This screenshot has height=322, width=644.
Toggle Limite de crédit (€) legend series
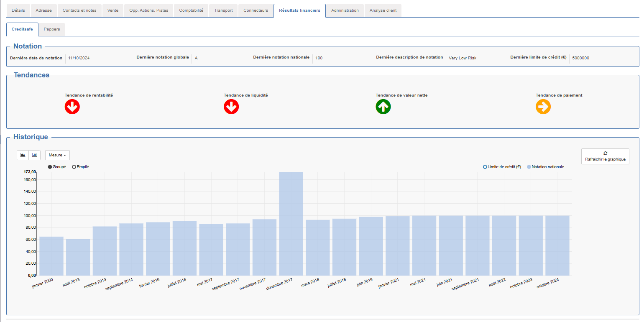tap(502, 167)
